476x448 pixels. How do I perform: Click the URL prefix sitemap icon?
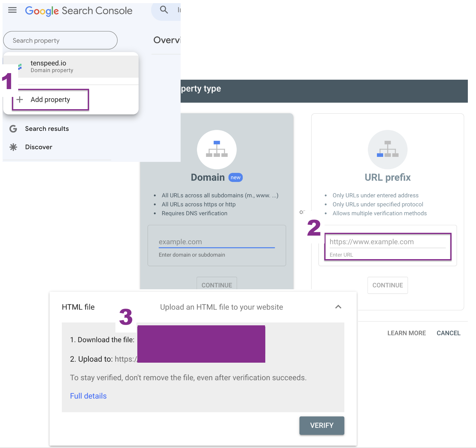pyautogui.click(x=388, y=149)
